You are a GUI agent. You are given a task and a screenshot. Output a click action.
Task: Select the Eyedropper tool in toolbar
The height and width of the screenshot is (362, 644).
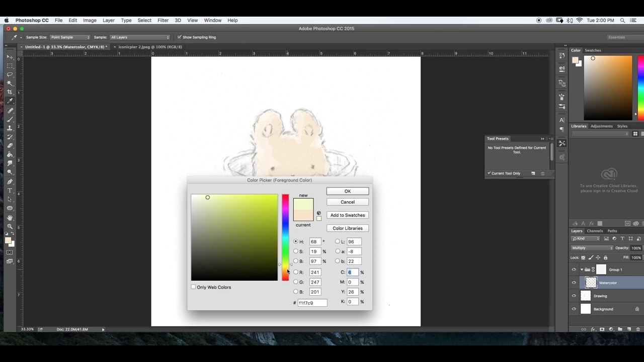tap(10, 101)
